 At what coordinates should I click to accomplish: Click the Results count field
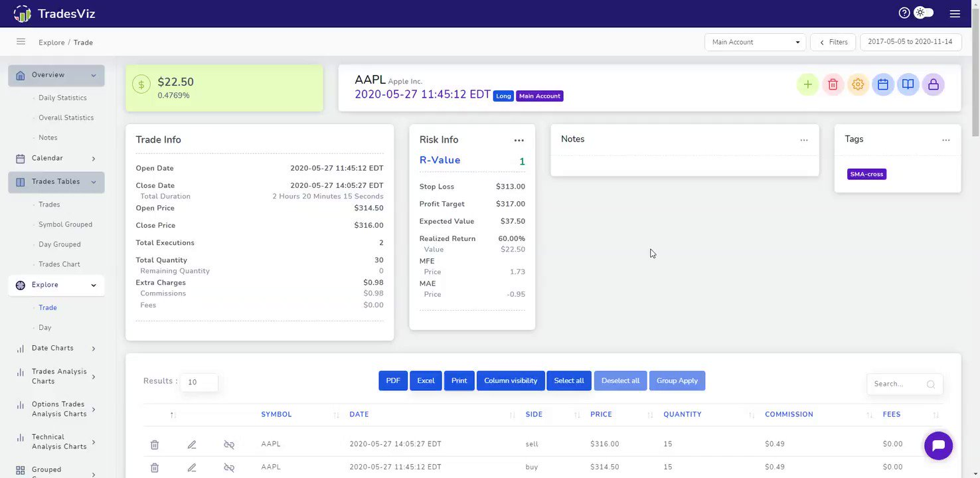199,382
